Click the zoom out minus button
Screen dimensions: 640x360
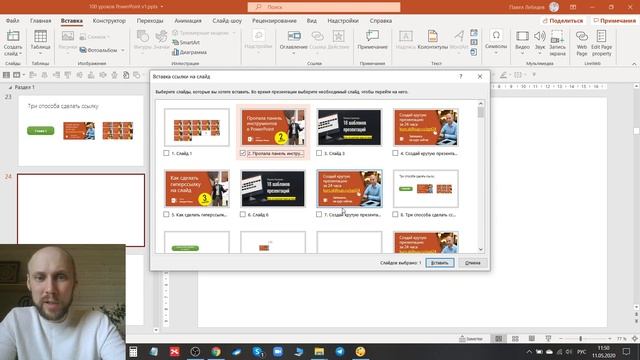561,339
